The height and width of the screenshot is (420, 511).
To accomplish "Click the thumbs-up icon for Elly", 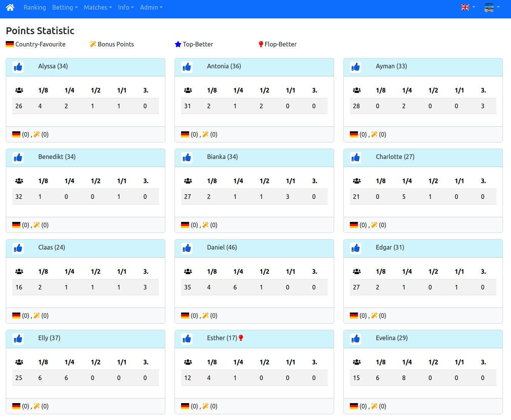I will [18, 339].
